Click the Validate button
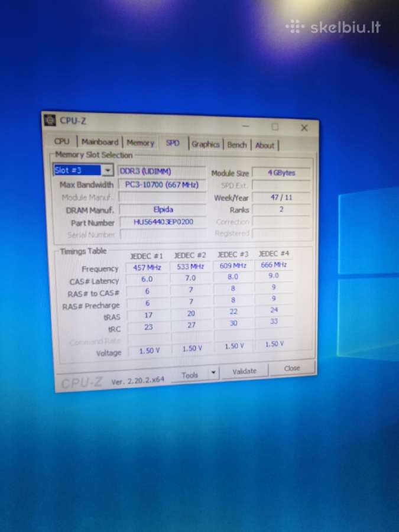Image resolution: width=399 pixels, height=532 pixels. point(244,371)
